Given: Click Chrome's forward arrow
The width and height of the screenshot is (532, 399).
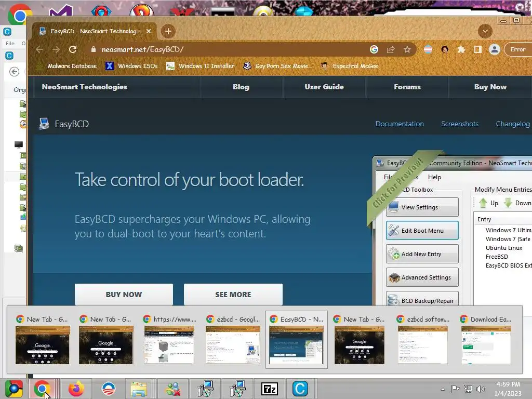Looking at the screenshot, I should pos(56,49).
